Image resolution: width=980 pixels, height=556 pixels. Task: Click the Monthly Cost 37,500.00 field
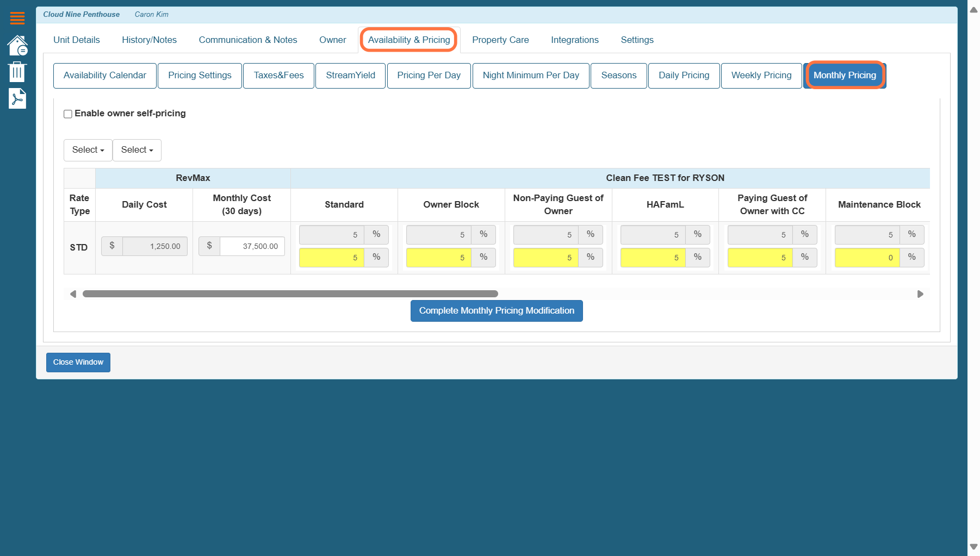pos(252,246)
